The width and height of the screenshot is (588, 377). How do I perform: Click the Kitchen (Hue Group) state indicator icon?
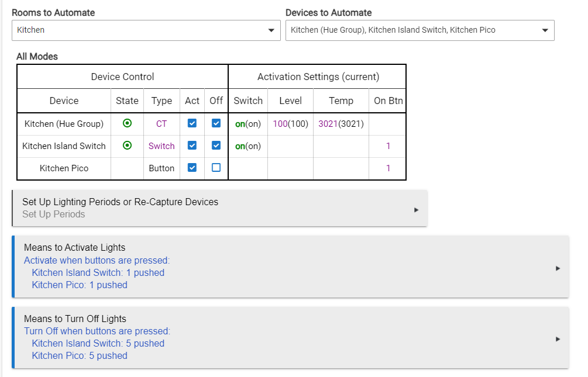pos(127,123)
